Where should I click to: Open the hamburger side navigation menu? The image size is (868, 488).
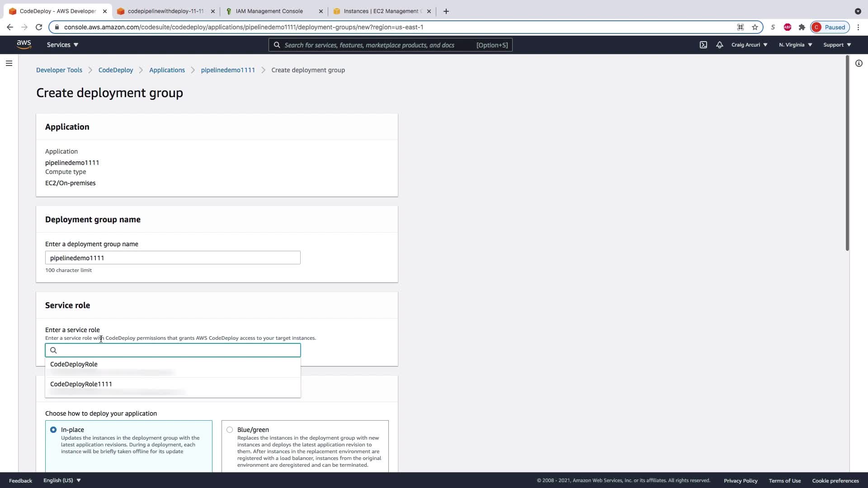9,63
